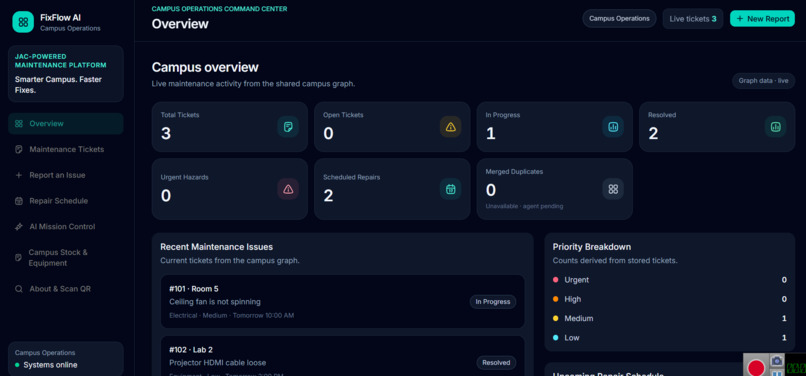This screenshot has width=806, height=376.
Task: Click the calendar icon beside Repair Schedule
Action: tap(19, 201)
